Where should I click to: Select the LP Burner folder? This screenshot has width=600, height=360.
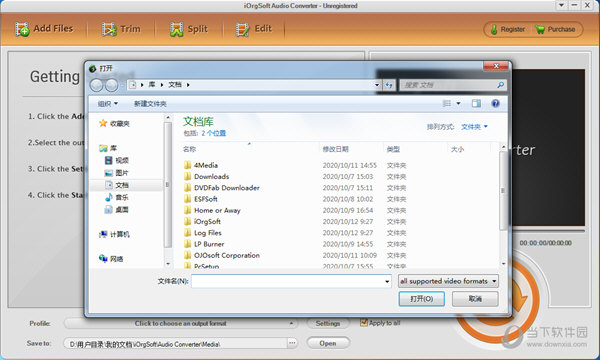(x=204, y=244)
